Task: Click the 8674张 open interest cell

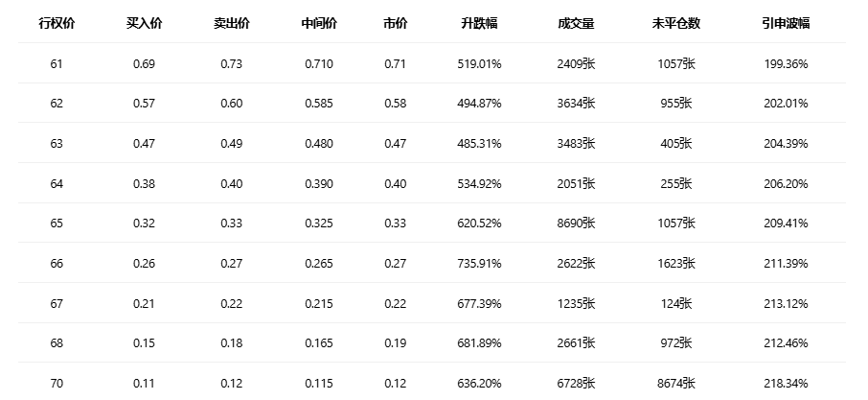Action: pos(676,383)
